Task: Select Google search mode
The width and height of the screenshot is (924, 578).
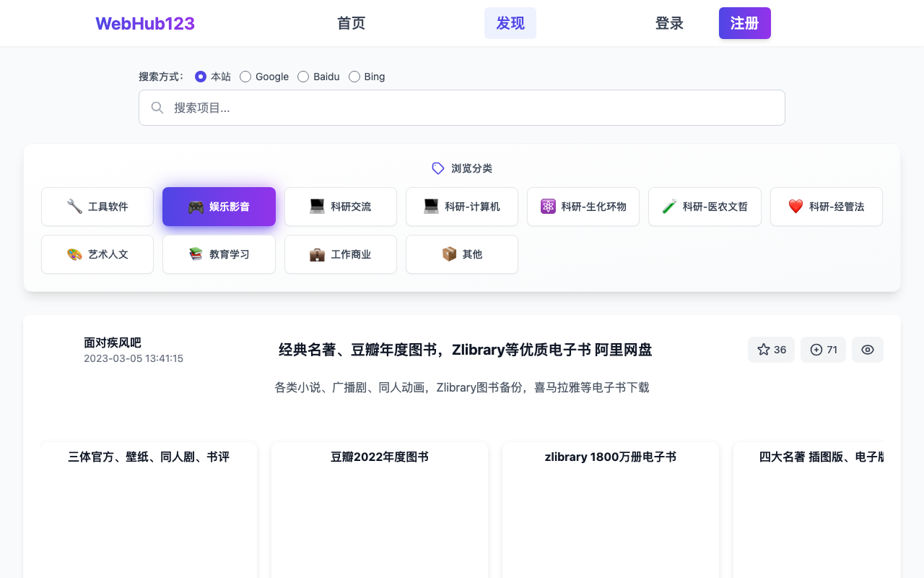Action: (245, 77)
